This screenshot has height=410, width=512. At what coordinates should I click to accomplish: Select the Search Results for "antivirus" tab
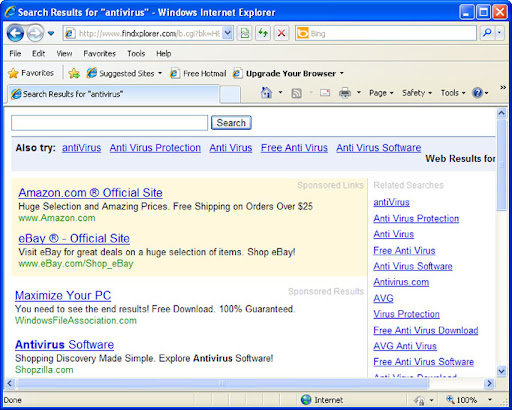coord(113,94)
